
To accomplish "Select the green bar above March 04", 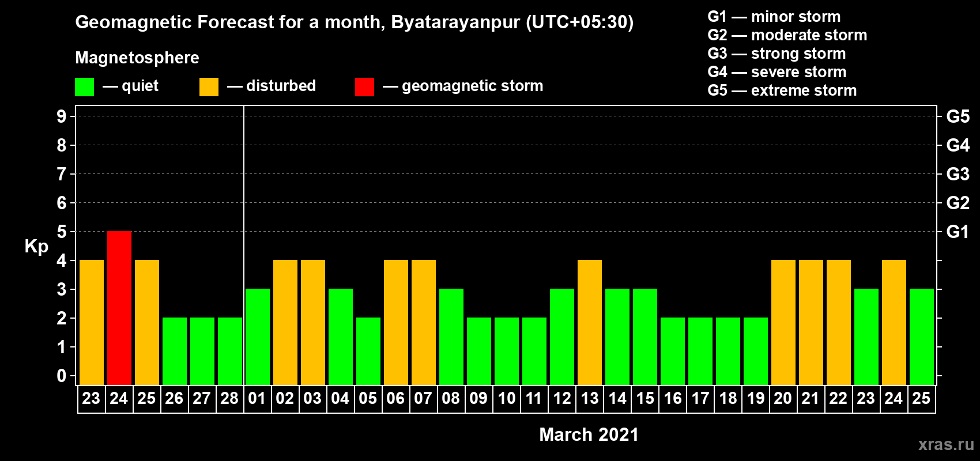I will pos(341,337).
